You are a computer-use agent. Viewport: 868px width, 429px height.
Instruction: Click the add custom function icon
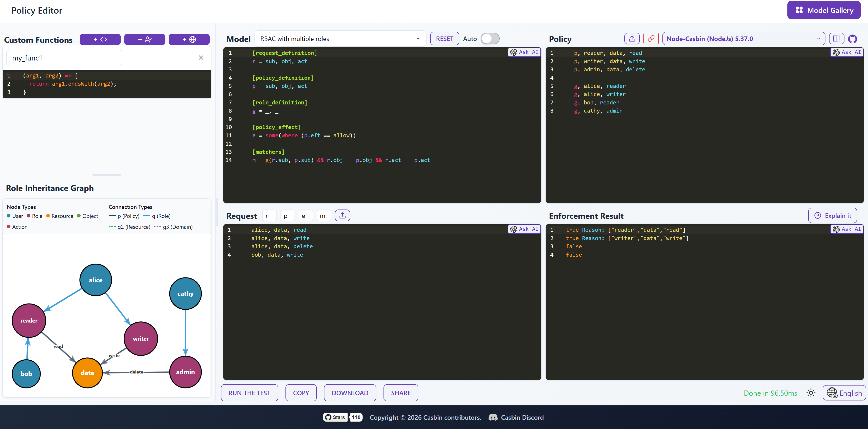[100, 39]
